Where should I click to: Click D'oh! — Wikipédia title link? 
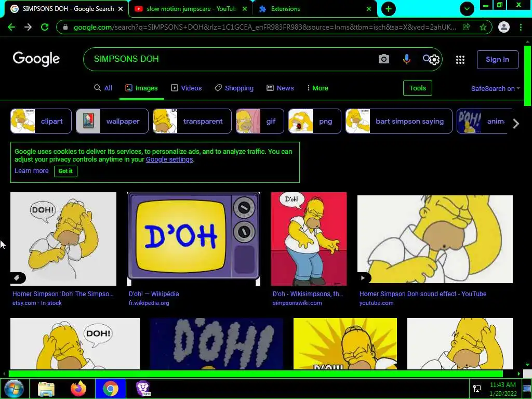154,294
